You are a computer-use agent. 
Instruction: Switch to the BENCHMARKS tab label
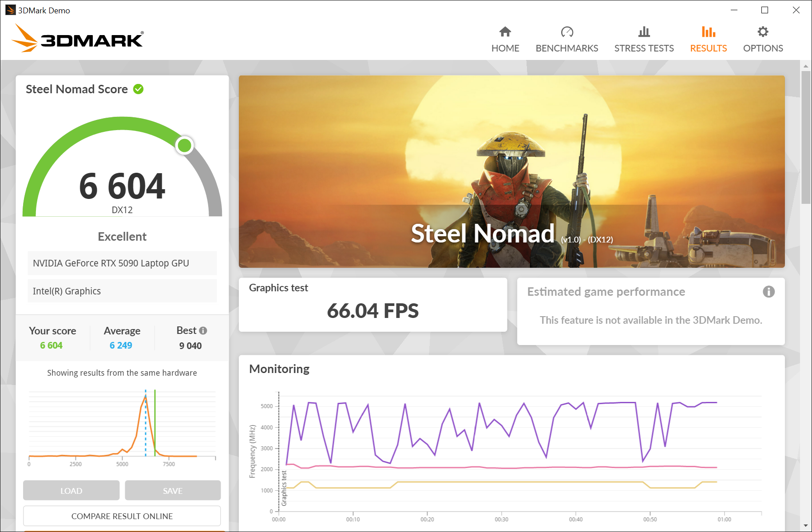click(567, 48)
